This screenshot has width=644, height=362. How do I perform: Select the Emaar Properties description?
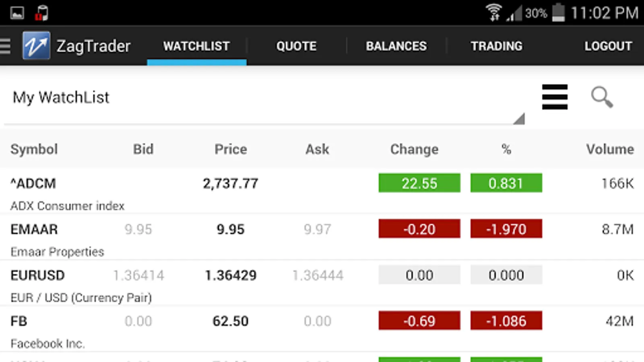57,252
